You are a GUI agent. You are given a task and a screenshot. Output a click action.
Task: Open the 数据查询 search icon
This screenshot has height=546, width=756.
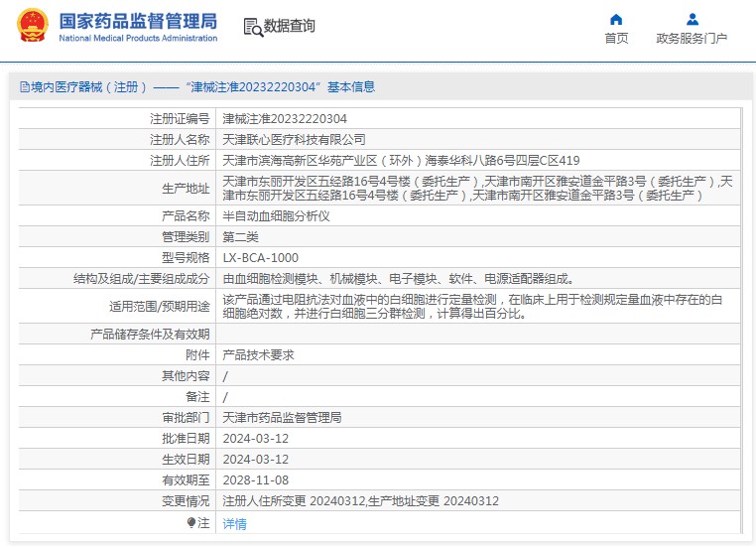coord(253,27)
